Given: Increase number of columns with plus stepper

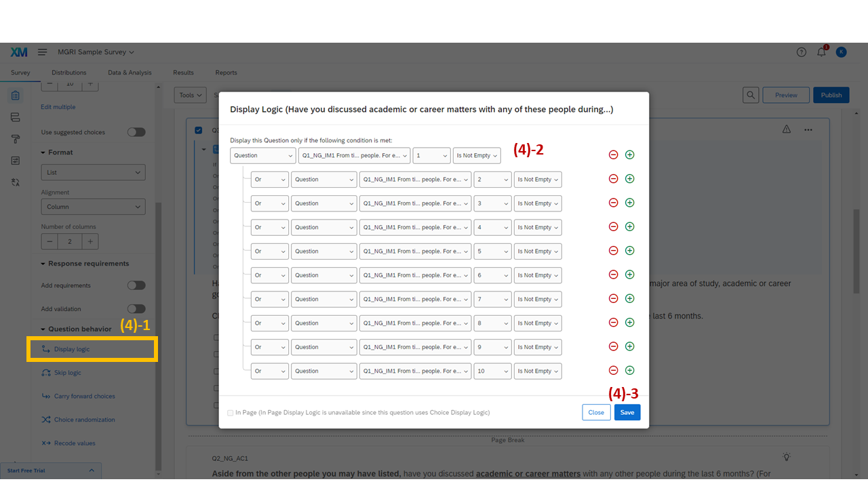Looking at the screenshot, I should [x=90, y=241].
